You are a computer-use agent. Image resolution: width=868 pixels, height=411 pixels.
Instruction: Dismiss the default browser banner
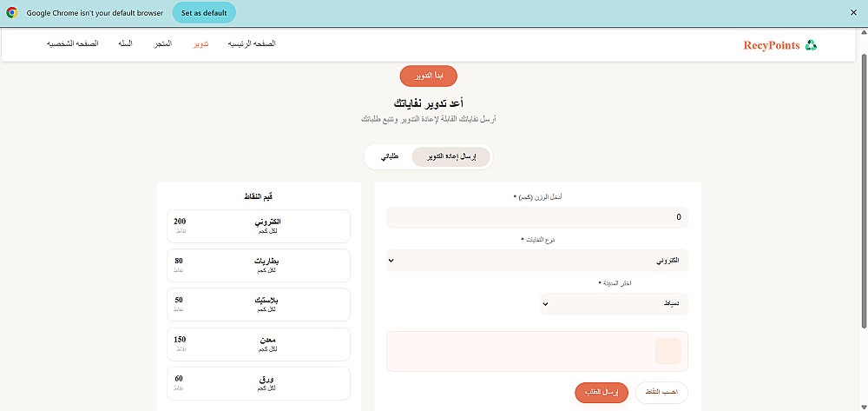pyautogui.click(x=853, y=13)
